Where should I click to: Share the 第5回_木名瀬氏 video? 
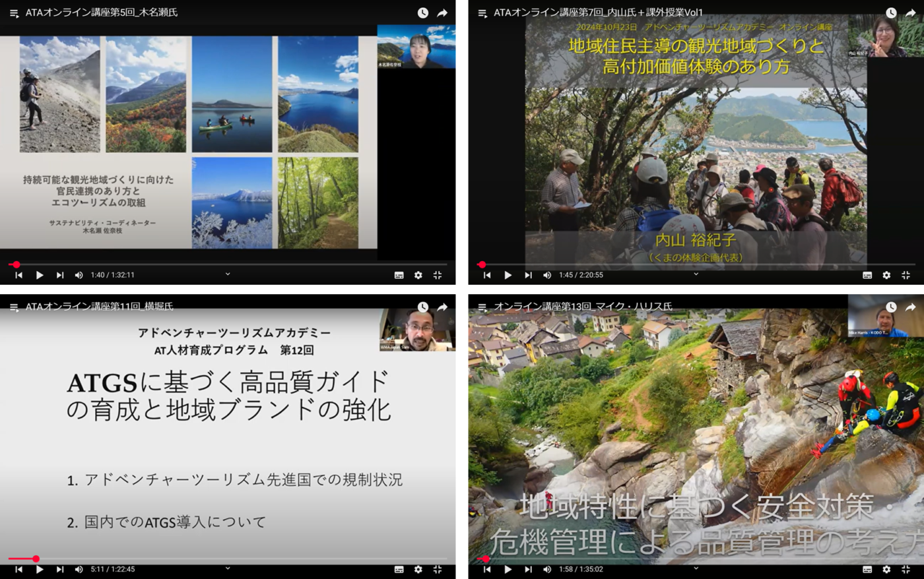(x=442, y=13)
